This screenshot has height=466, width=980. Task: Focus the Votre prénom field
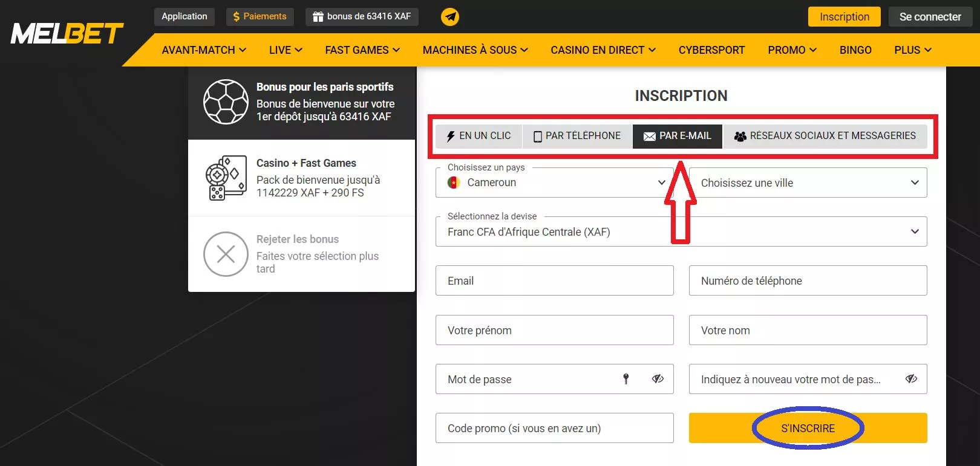pos(554,330)
